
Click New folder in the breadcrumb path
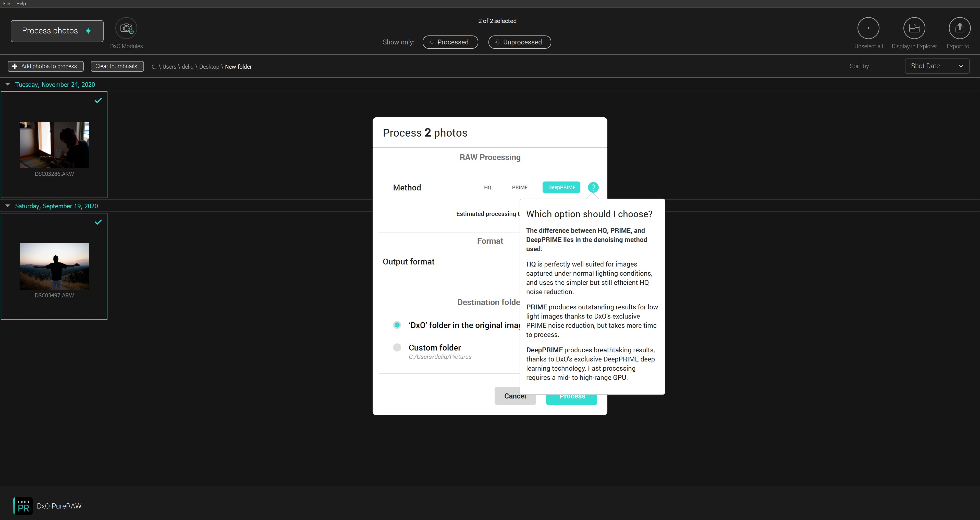(x=238, y=67)
